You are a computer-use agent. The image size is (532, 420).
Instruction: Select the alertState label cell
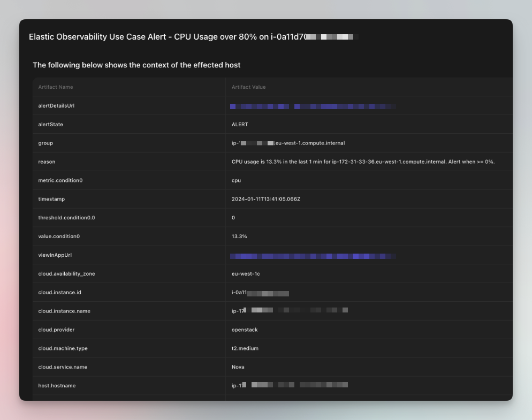tap(50, 125)
